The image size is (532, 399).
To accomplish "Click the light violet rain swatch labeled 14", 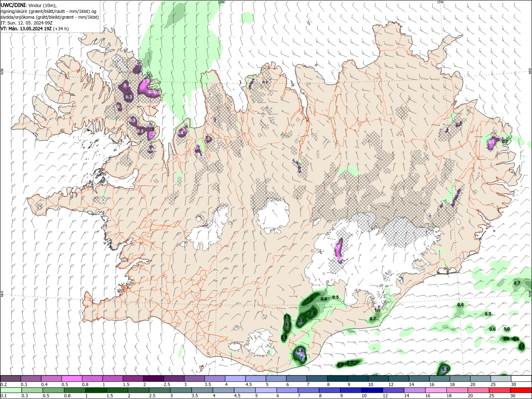I will point(414,390).
